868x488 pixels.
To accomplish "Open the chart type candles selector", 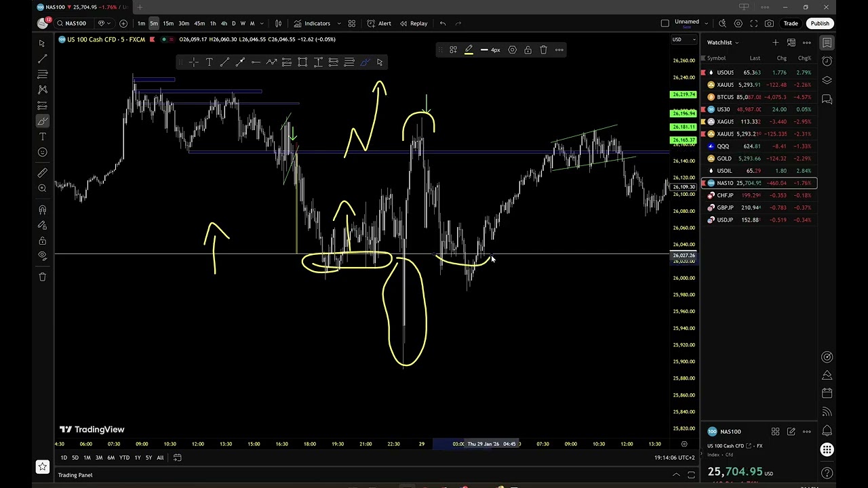I will point(278,23).
